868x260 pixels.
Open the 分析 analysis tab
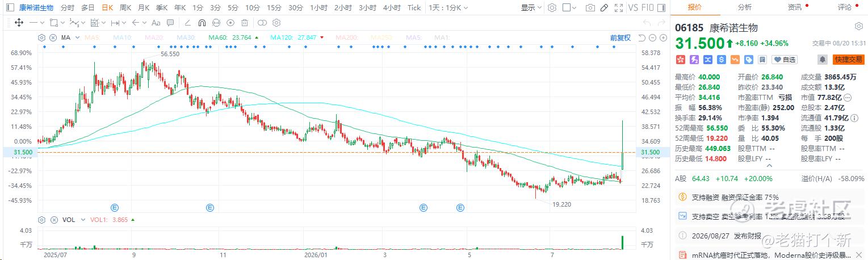[745, 7]
